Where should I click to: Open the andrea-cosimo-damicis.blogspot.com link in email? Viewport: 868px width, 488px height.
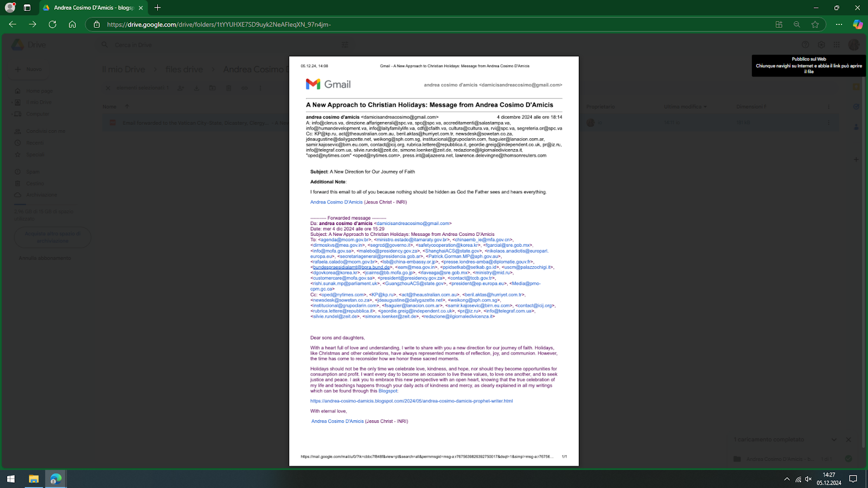(x=411, y=401)
